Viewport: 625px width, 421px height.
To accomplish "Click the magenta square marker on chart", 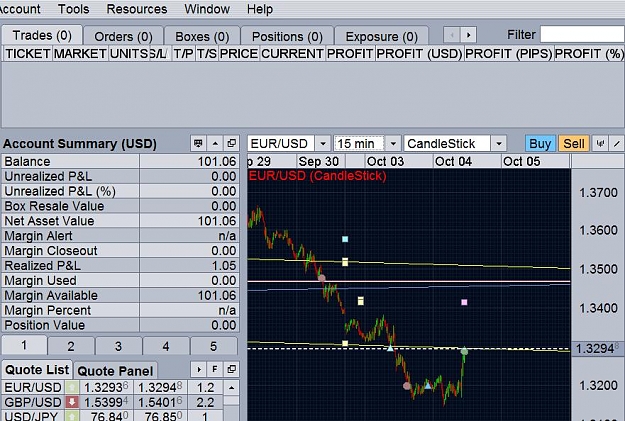I will [464, 302].
